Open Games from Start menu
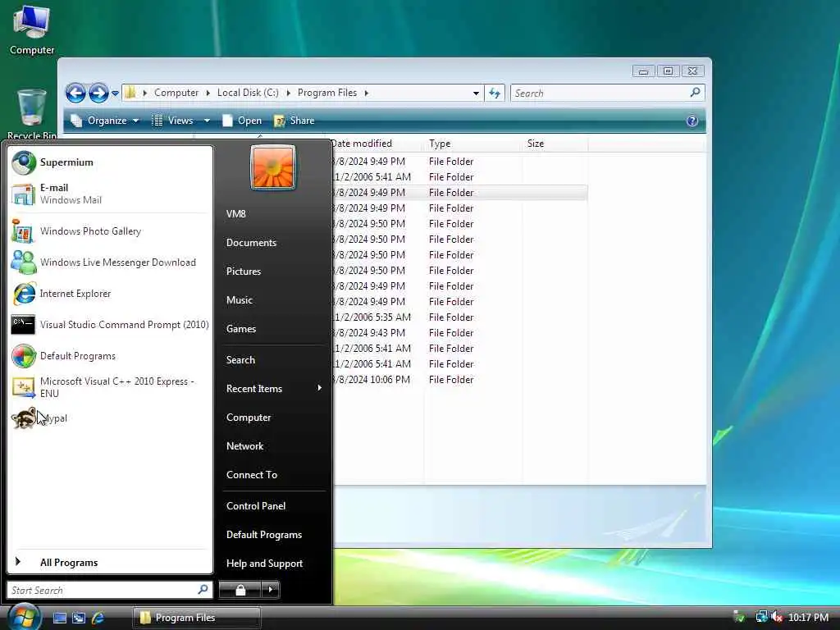Image resolution: width=840 pixels, height=630 pixels. click(x=274, y=329)
